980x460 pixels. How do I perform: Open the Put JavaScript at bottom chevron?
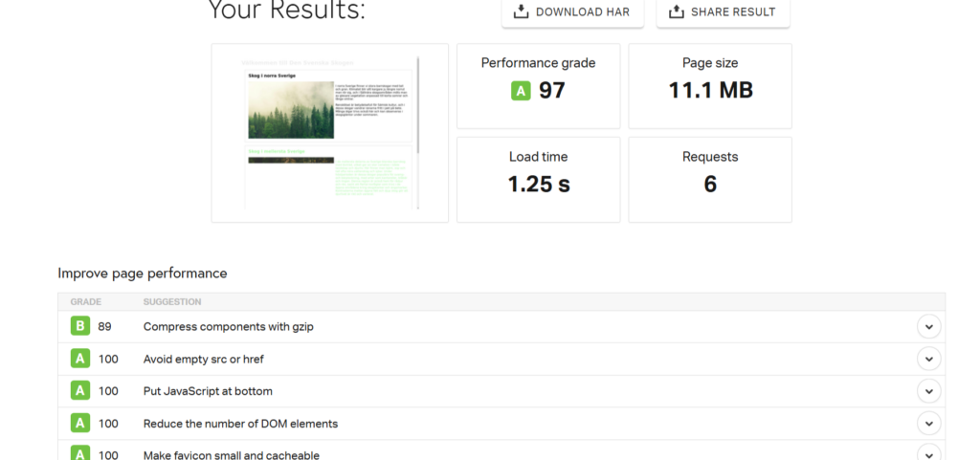click(x=928, y=391)
